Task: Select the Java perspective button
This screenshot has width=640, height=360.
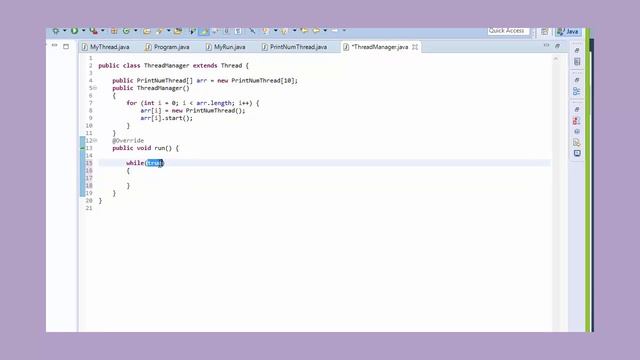Action: pyautogui.click(x=568, y=31)
